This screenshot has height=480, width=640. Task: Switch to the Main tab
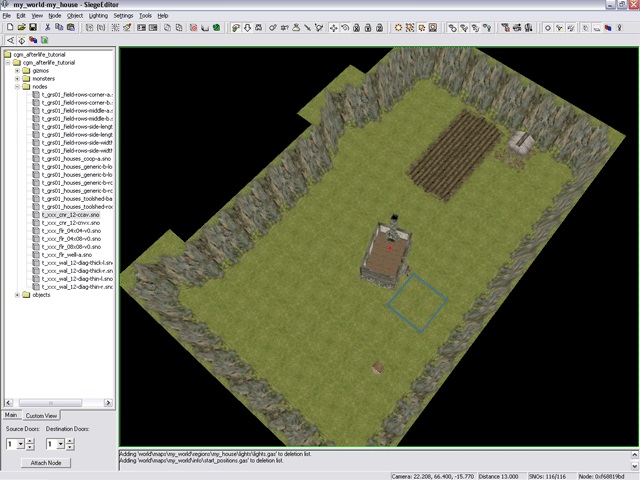click(x=11, y=415)
